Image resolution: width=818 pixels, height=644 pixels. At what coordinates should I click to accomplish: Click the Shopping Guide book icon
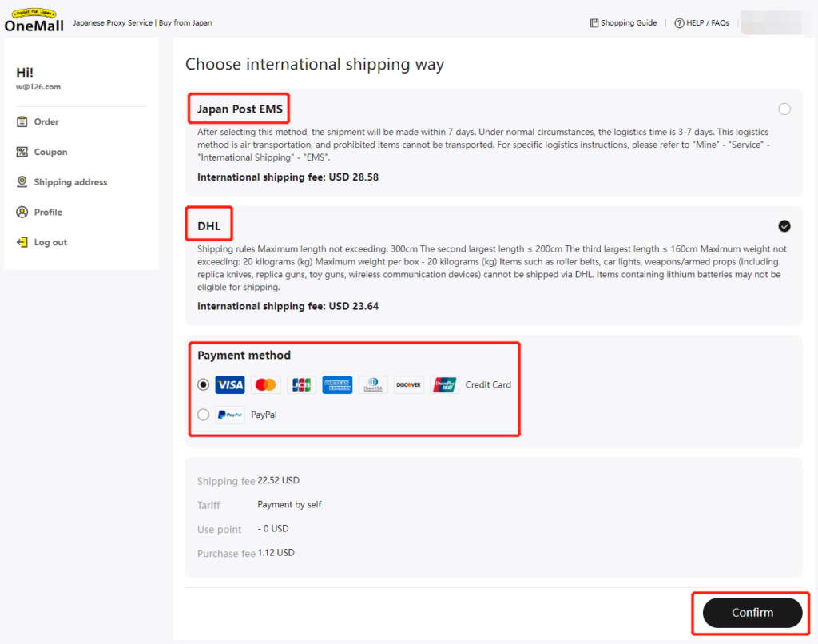tap(594, 23)
